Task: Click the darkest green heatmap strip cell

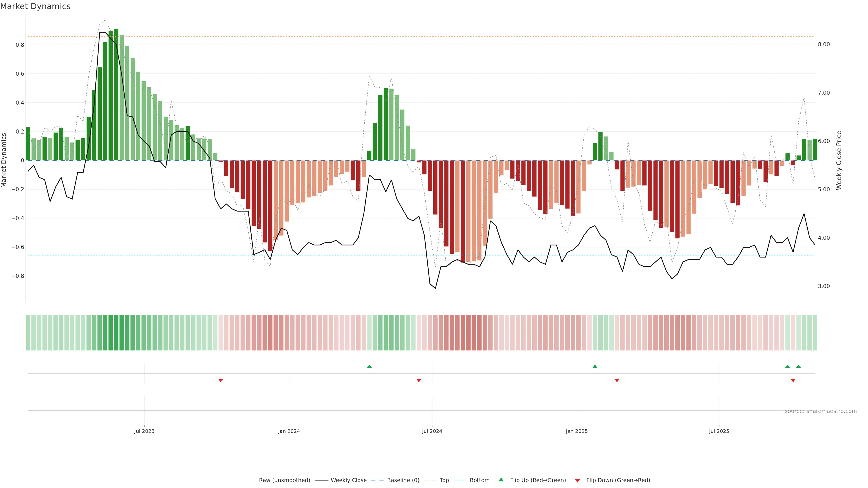Action: click(x=116, y=333)
